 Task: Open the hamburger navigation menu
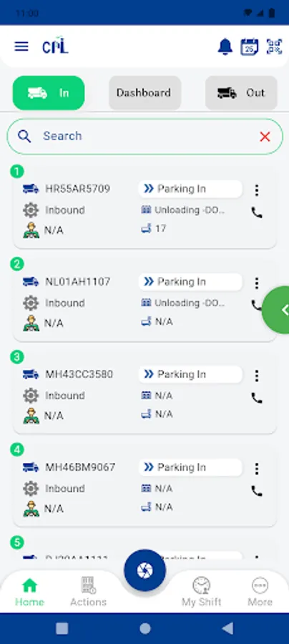click(x=21, y=47)
